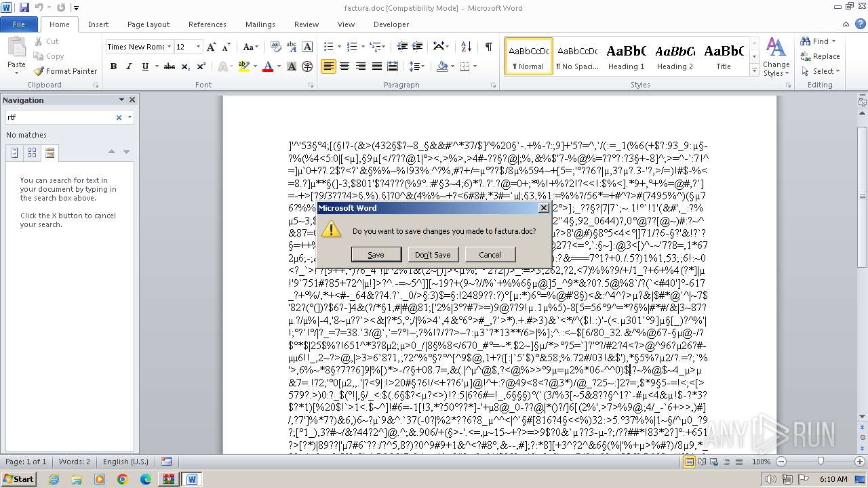Browse headings in Navigation pane
868x488 pixels.
tap(14, 153)
